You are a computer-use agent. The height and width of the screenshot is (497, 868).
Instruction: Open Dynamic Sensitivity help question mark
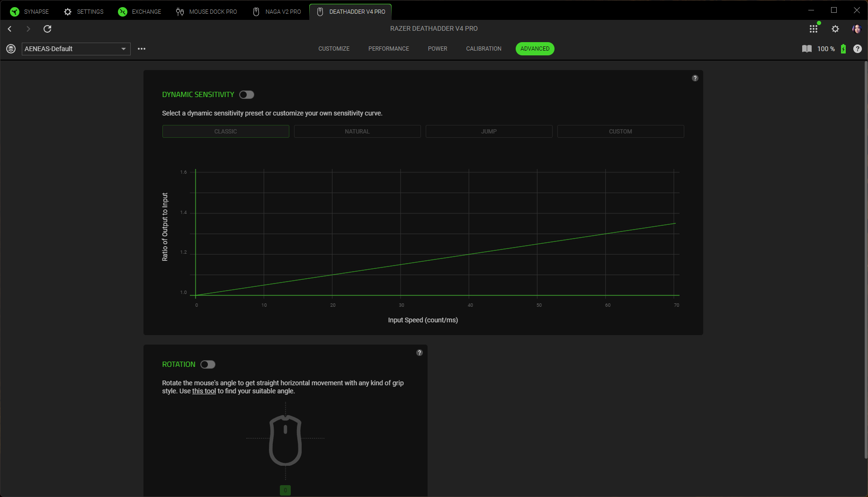click(x=695, y=78)
